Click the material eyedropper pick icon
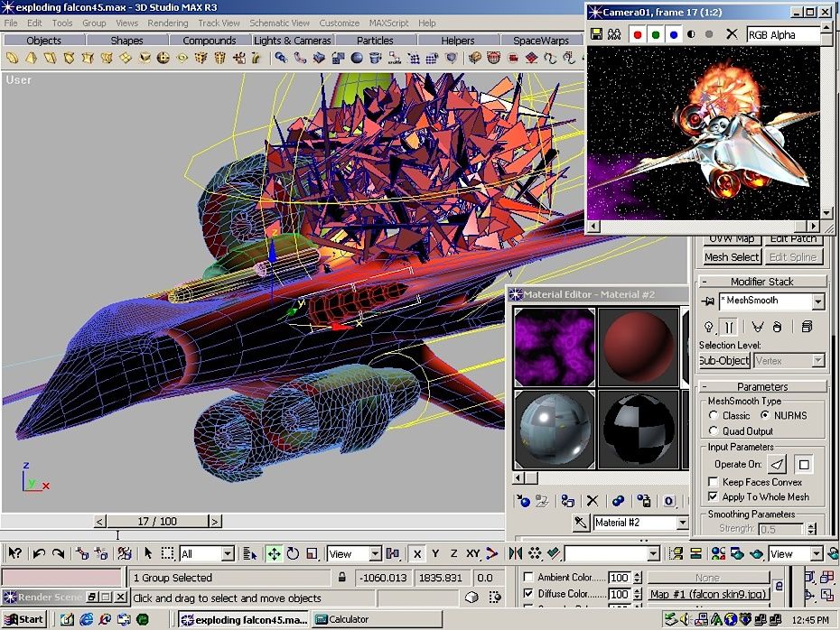 pos(581,523)
